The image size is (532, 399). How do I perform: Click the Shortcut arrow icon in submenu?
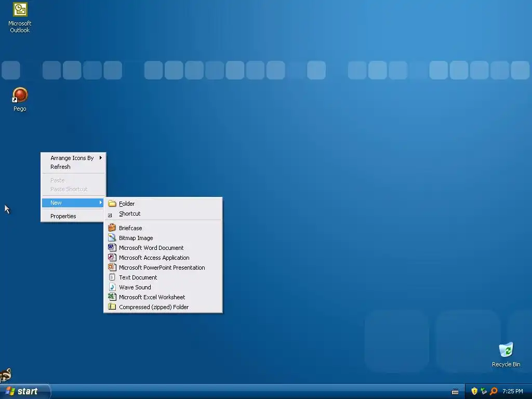click(110, 215)
